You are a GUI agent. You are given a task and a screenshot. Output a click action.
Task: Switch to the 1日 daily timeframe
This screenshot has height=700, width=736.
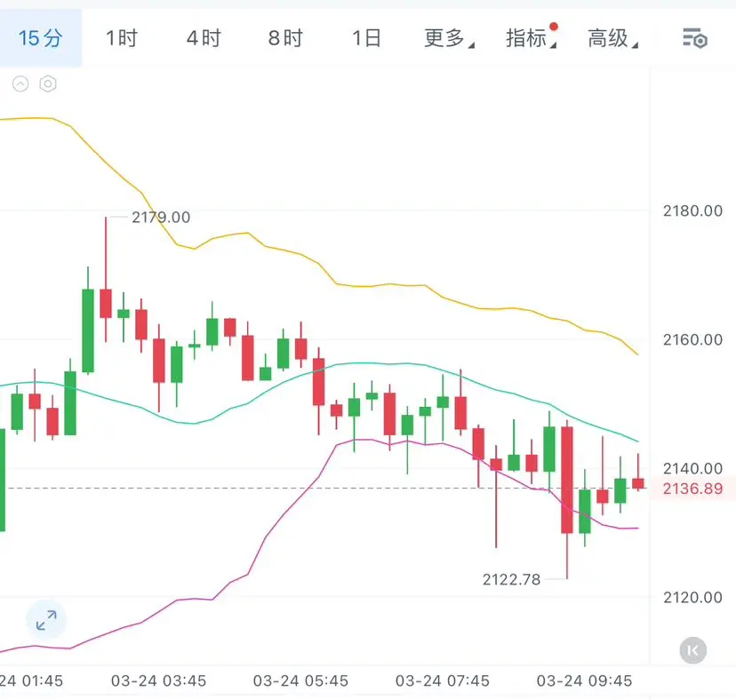click(x=366, y=38)
